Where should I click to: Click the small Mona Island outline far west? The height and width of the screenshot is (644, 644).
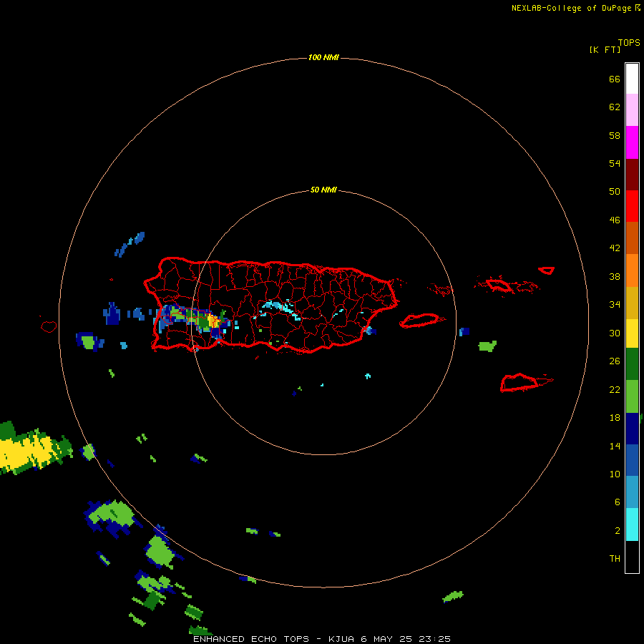coord(49,326)
